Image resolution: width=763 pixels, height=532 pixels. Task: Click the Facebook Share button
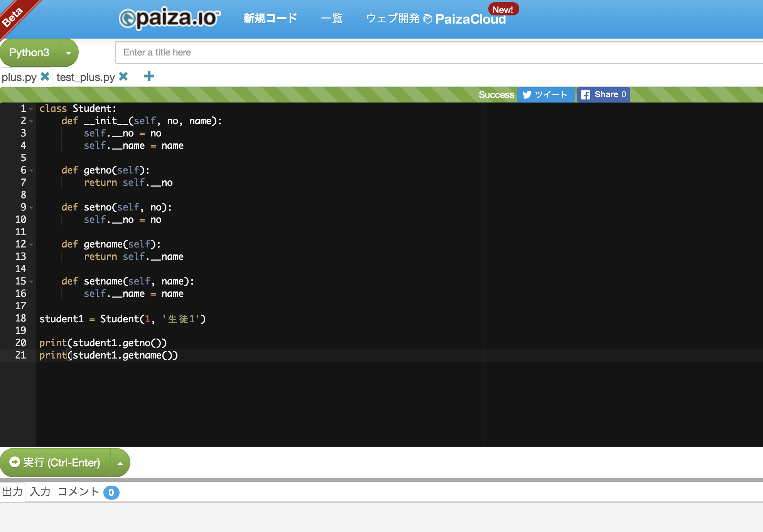[x=603, y=95]
